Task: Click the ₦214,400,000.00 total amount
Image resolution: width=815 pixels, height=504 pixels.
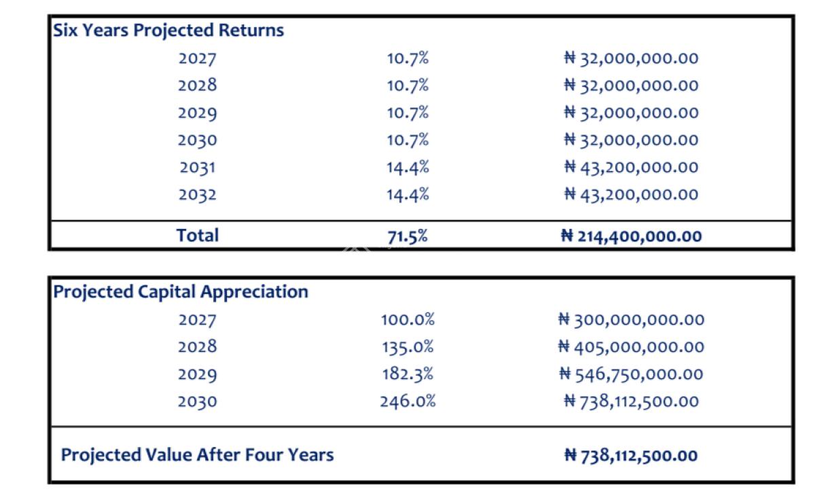Action: tap(632, 236)
